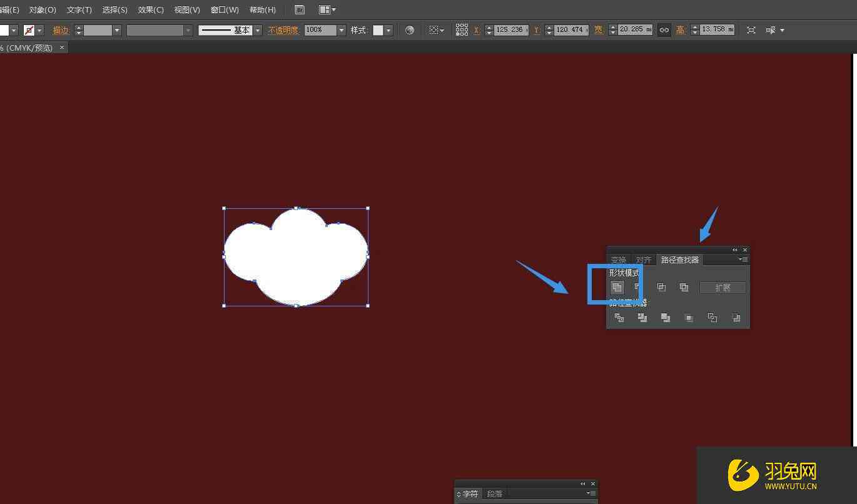The height and width of the screenshot is (504, 857).
Task: Click the 宽 width label link
Action: click(x=599, y=30)
